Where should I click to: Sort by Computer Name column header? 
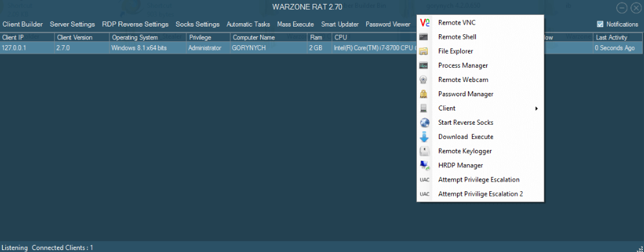(x=269, y=37)
